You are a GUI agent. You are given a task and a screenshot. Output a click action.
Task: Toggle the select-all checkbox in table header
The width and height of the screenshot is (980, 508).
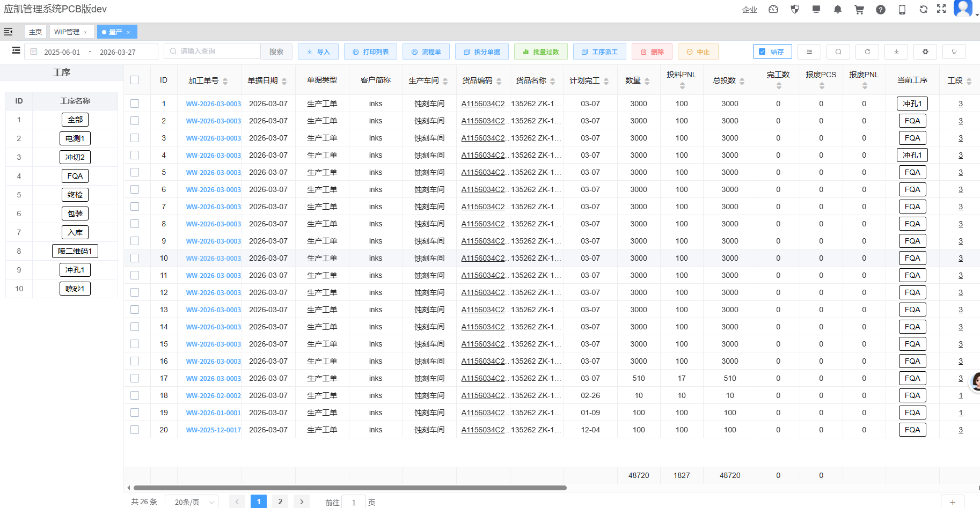tap(135, 80)
